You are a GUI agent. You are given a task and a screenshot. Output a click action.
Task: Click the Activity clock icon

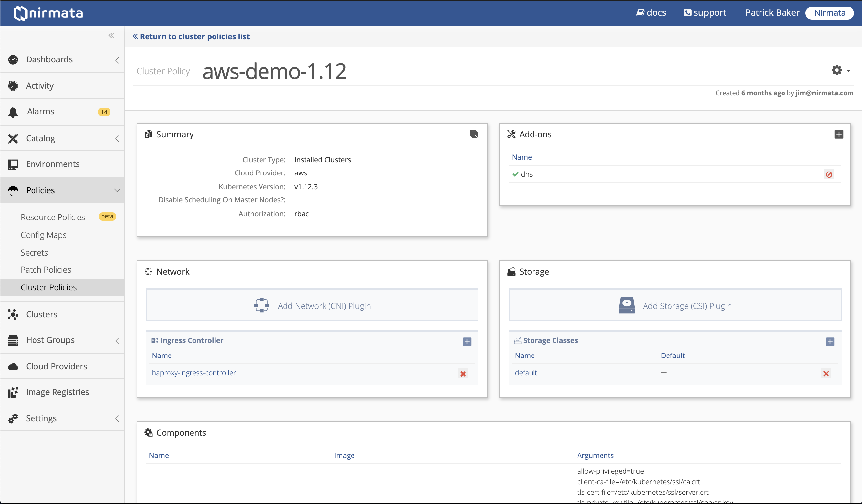(x=13, y=85)
